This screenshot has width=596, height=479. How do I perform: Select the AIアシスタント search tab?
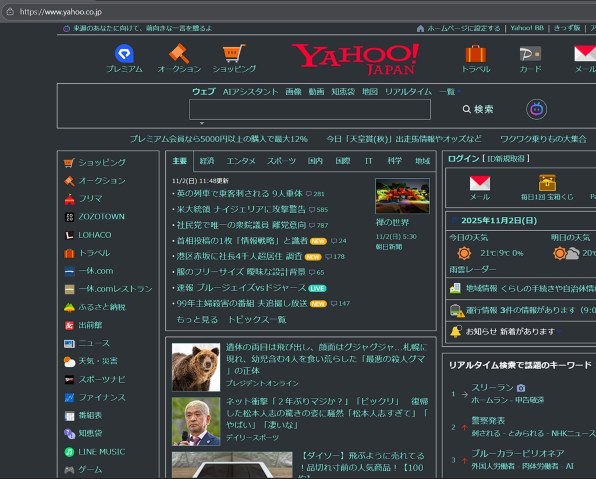click(250, 92)
